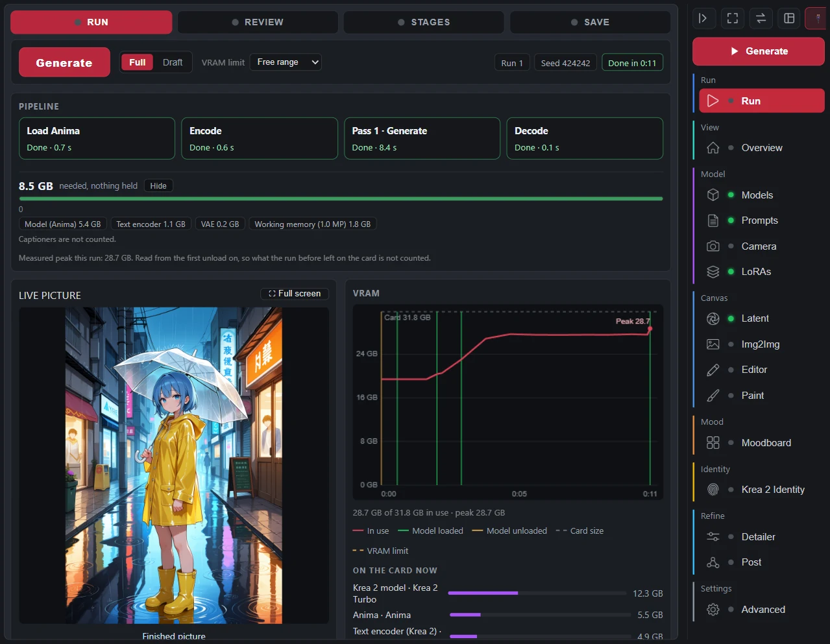The image size is (830, 644).
Task: Click the 8.5 GB needed progress bar
Action: click(341, 198)
